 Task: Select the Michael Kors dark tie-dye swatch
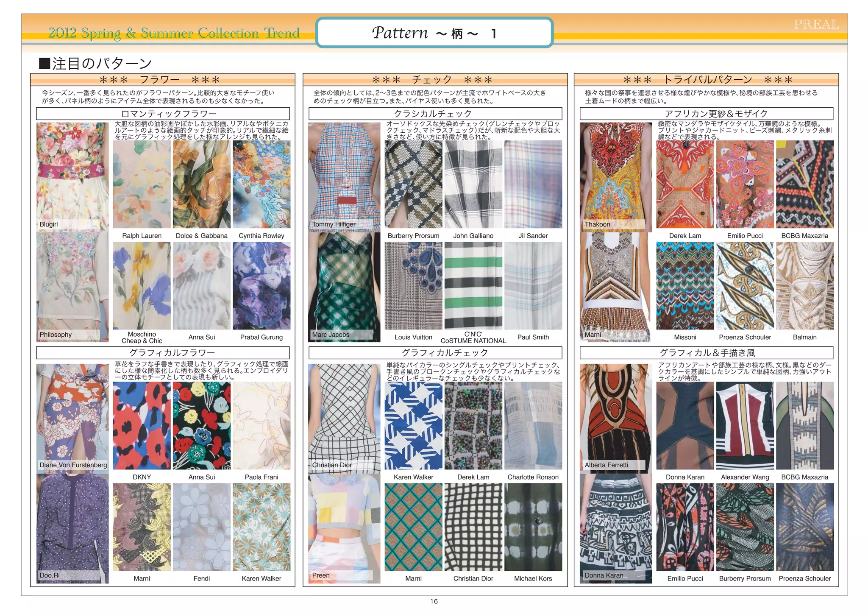pos(533,527)
